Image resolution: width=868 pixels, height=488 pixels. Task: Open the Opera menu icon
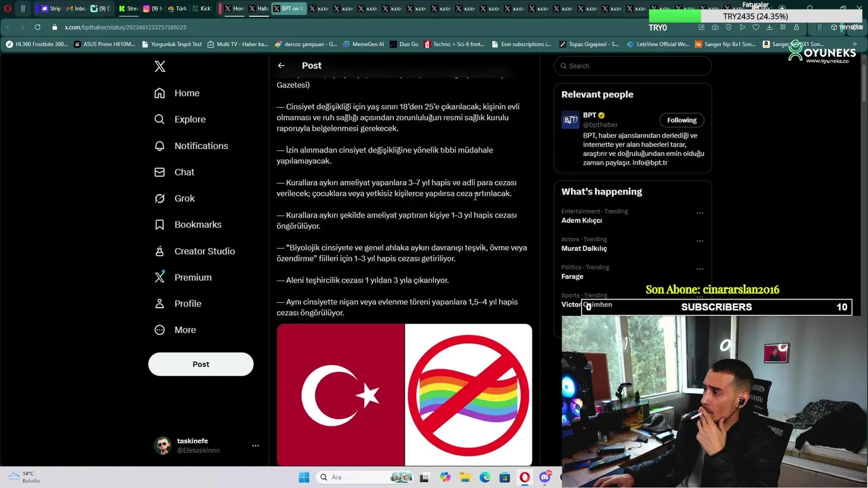6,9
